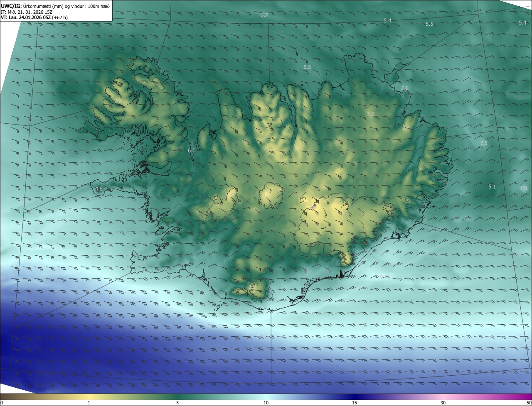Click the color scale tick label '5'
Screen dimensions: 532x406
(177, 403)
